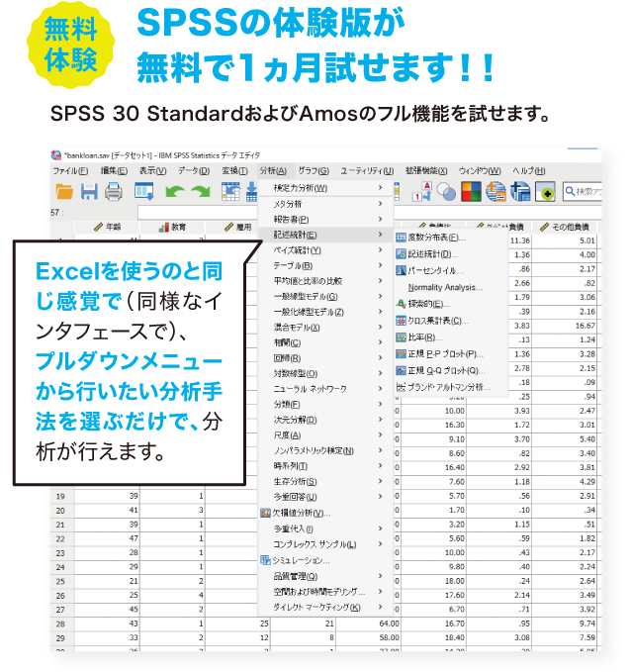This screenshot has height=672, width=631.
Task: Select row header 28
Action: (60, 624)
